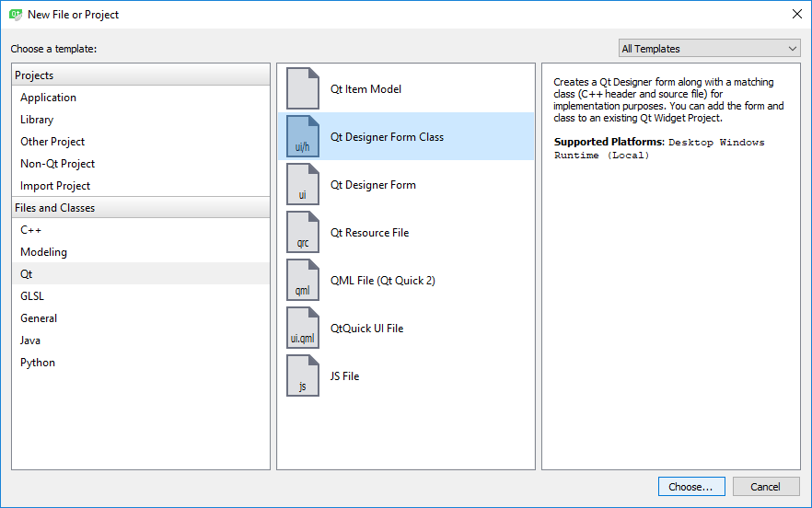Screen dimensions: 812x508
Task: Click the Cancel button
Action: coord(765,487)
